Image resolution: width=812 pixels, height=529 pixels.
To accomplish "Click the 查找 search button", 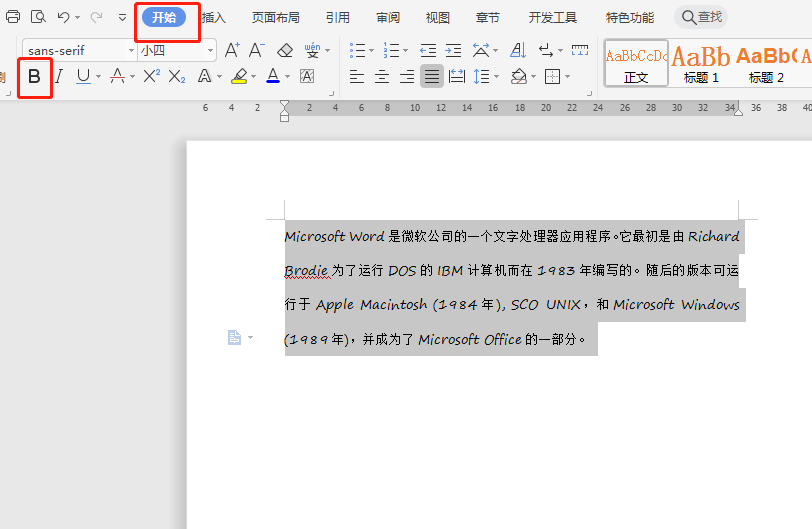I will [x=701, y=17].
